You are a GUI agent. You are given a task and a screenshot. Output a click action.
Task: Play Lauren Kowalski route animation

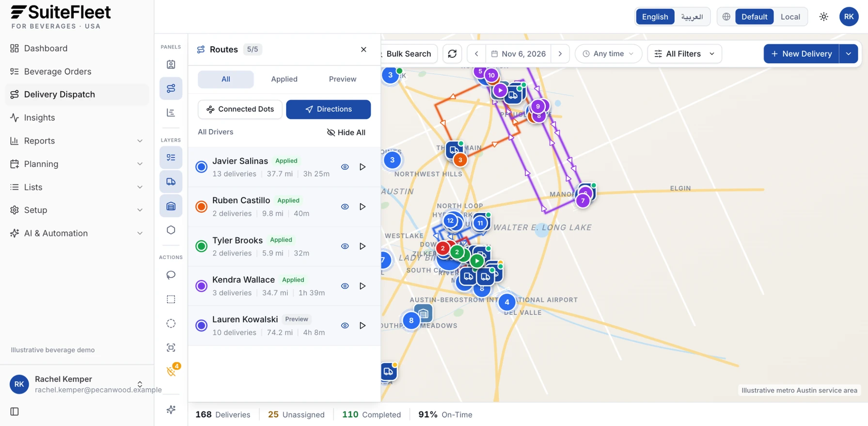click(362, 326)
